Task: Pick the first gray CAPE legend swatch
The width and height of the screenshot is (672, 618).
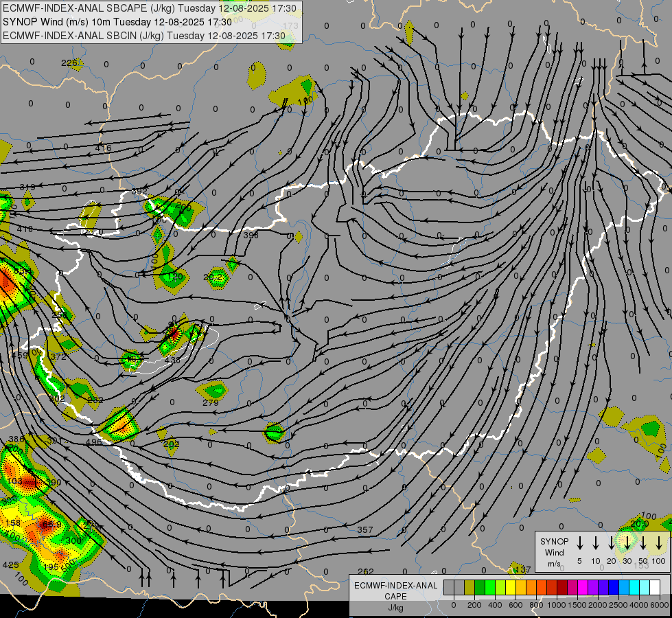Action: [449, 587]
